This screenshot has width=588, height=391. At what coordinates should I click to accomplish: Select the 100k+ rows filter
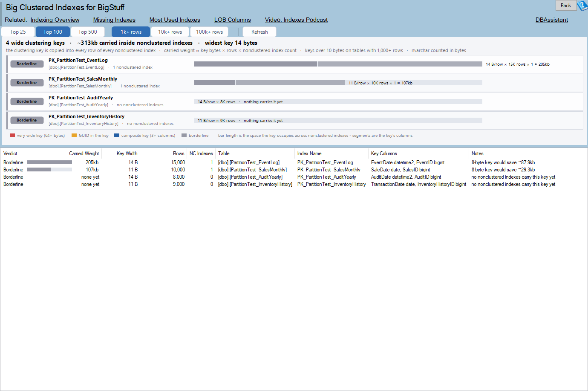pos(209,32)
